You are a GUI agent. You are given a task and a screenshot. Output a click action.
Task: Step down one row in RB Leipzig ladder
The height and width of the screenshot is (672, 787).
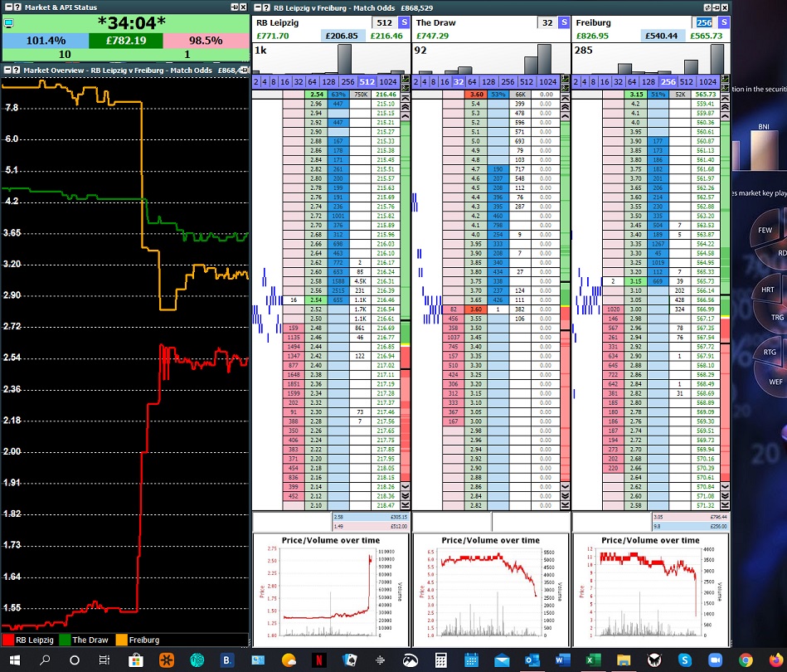[x=406, y=486]
